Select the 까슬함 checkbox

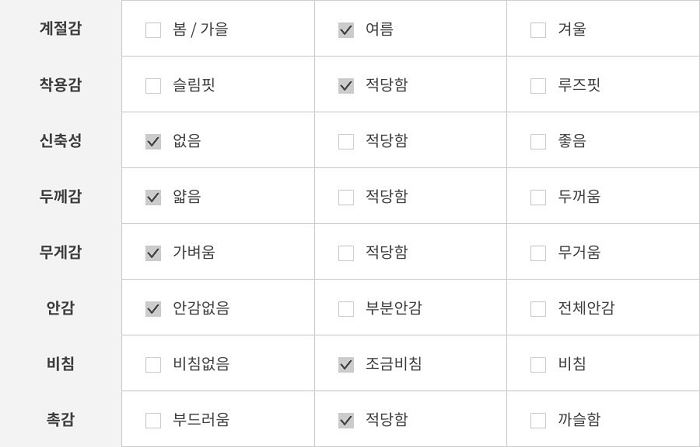pyautogui.click(x=538, y=421)
